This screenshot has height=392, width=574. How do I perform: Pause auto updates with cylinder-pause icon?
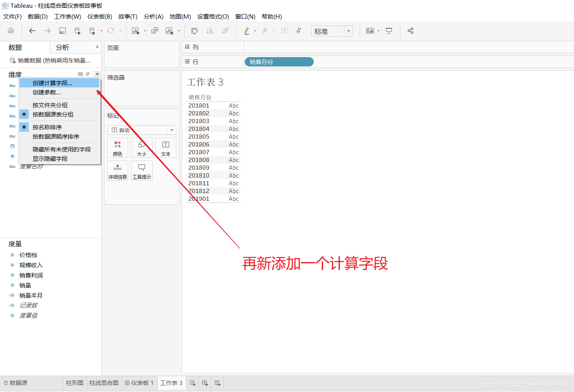click(92, 31)
